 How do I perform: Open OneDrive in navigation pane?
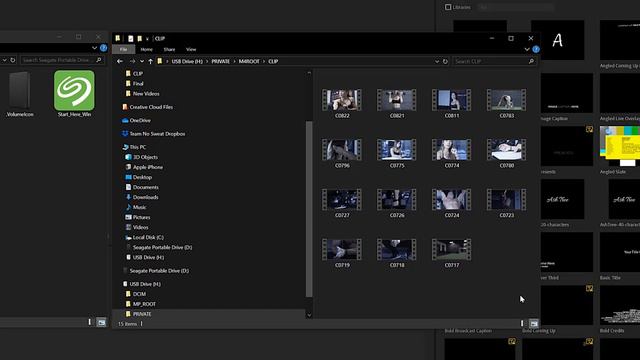(136, 120)
